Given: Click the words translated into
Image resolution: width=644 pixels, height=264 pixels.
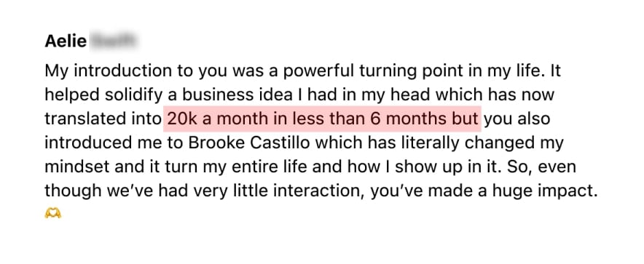Looking at the screenshot, I should (x=103, y=119).
